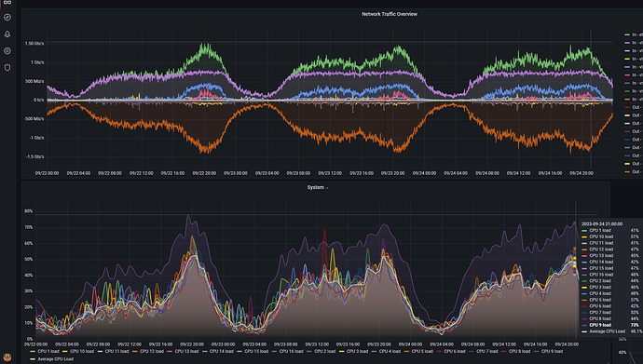Expand the chevron next to System title

327,187
